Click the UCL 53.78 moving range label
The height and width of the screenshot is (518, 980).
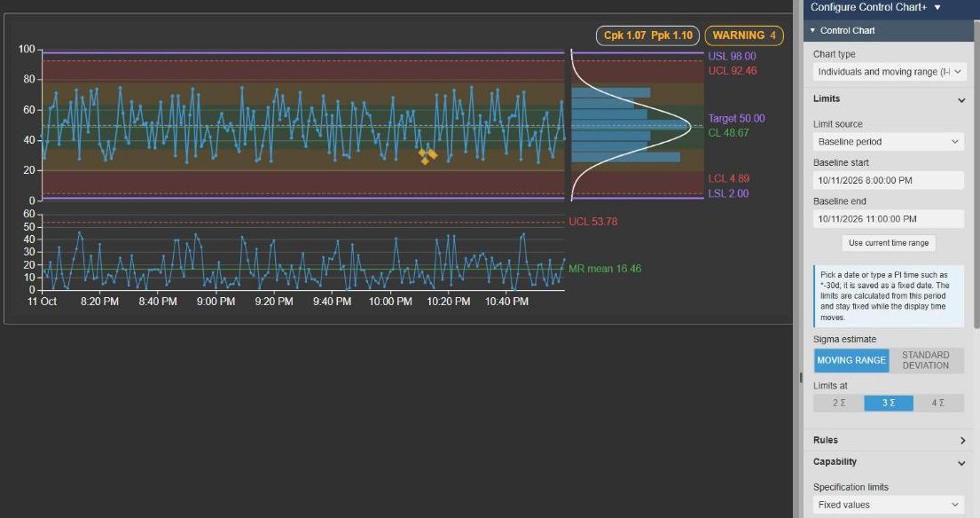point(592,222)
